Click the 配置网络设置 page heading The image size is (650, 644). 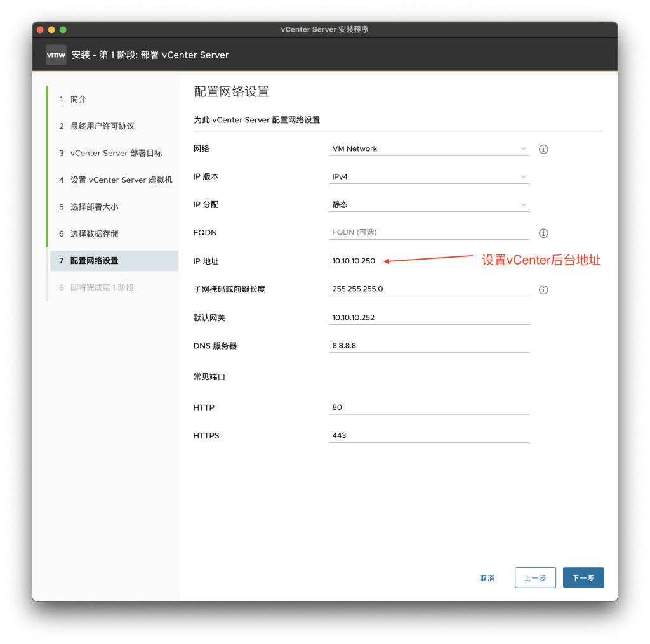231,91
